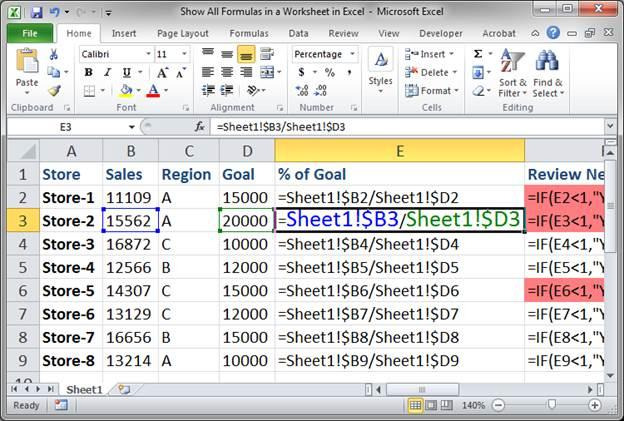Viewport: 624px width, 421px height.
Task: Click the Save icon in Quick Access Toolbar
Action: pos(37,12)
